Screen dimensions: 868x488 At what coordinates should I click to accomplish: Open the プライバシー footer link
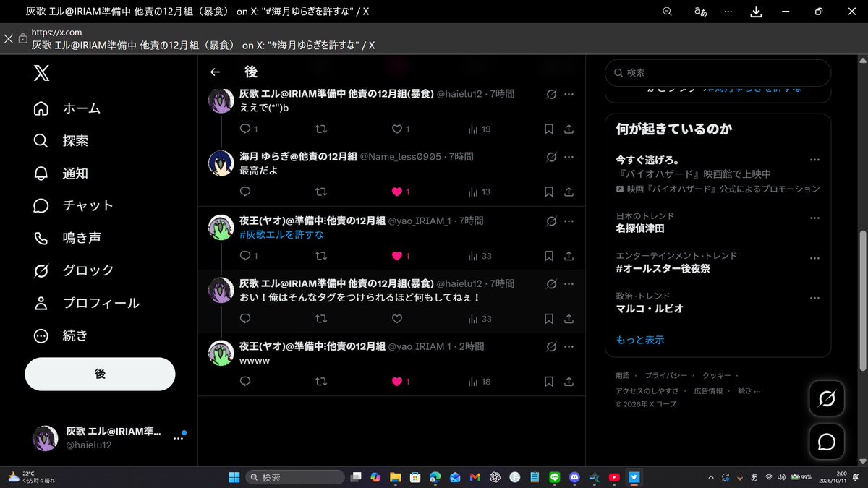(x=665, y=376)
